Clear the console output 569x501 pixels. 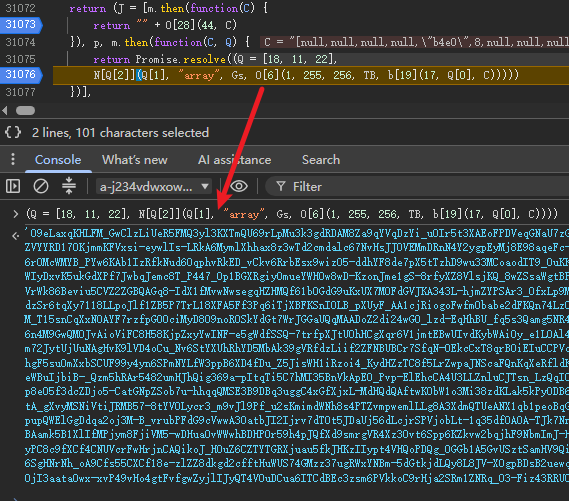[41, 186]
